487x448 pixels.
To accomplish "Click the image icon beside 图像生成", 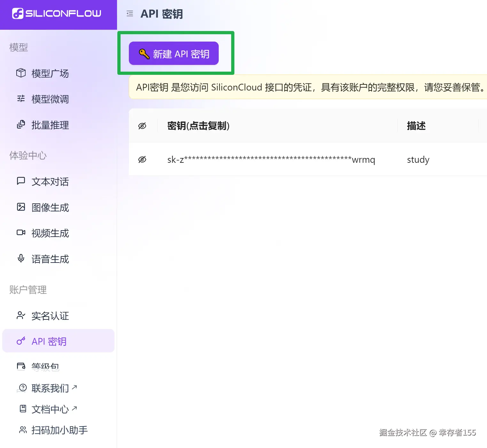I will [21, 207].
